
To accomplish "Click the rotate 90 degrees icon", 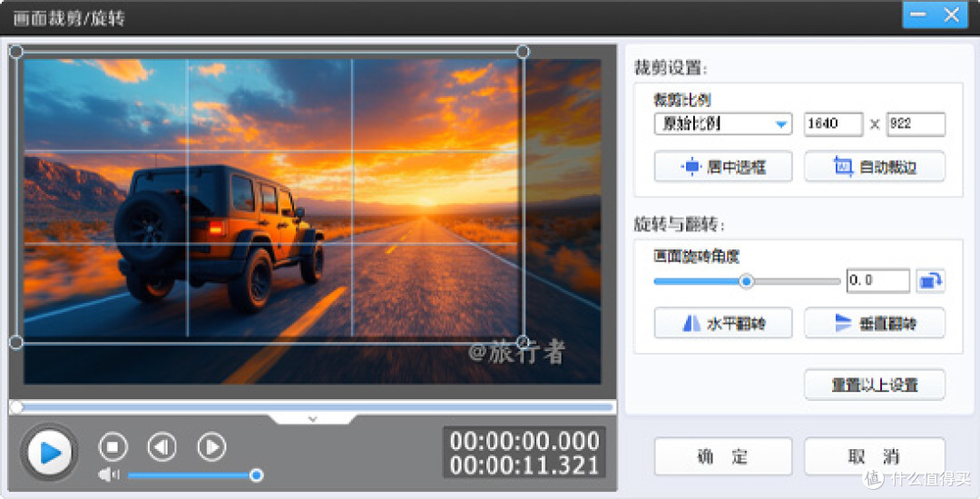I will click(930, 281).
